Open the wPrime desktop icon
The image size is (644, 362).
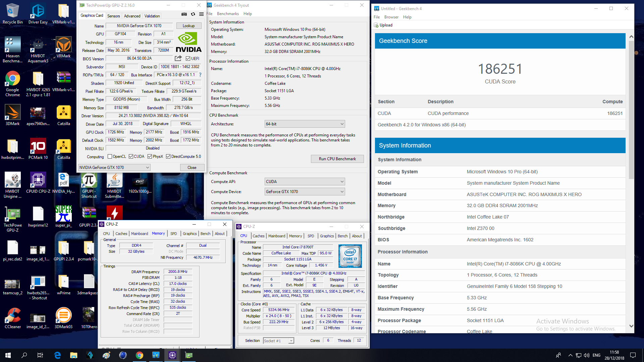point(63,284)
